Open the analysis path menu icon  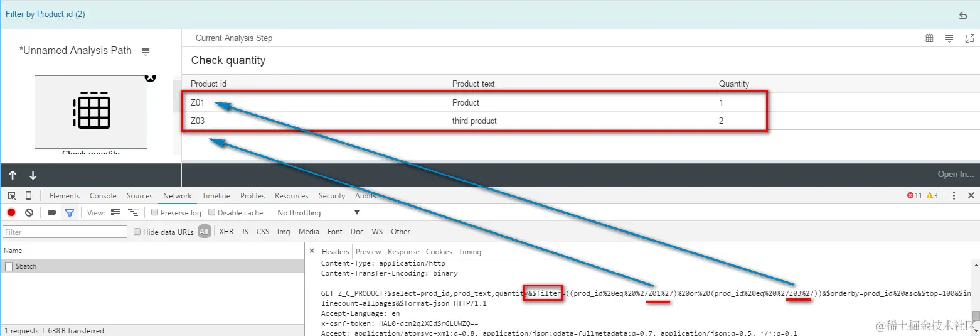point(146,51)
